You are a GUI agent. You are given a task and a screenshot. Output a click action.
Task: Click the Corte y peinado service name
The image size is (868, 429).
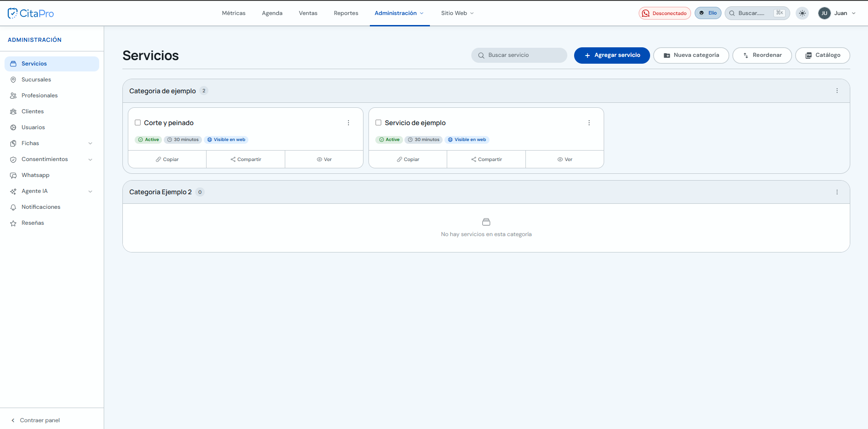169,123
